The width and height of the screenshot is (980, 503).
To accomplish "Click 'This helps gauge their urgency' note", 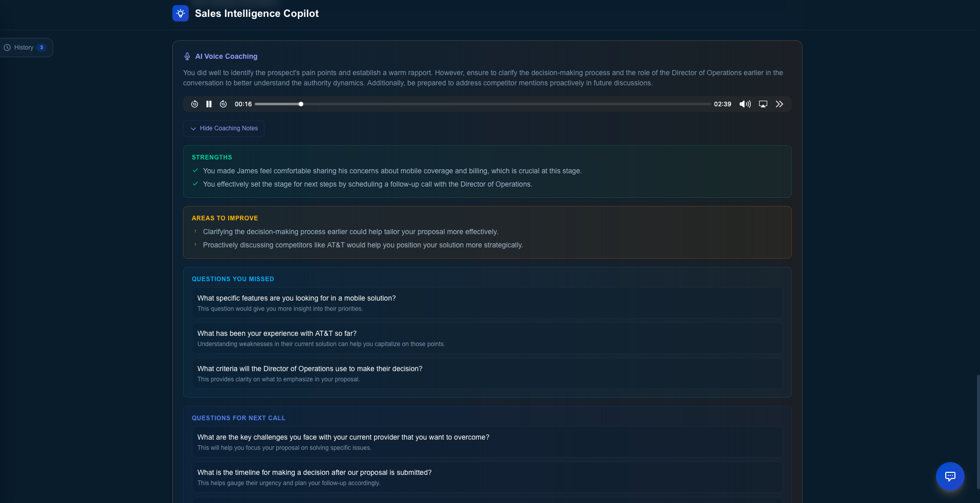I will (x=288, y=483).
